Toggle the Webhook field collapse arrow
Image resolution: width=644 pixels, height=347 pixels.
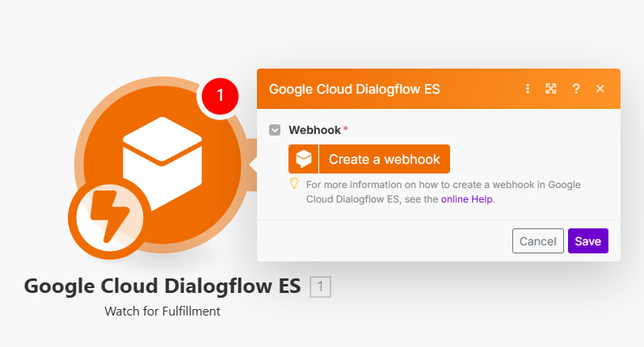tap(275, 130)
